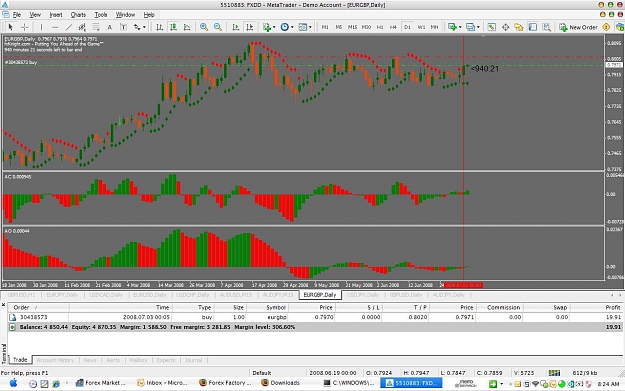Open the File menu
The width and height of the screenshot is (625, 391).
[x=17, y=15]
